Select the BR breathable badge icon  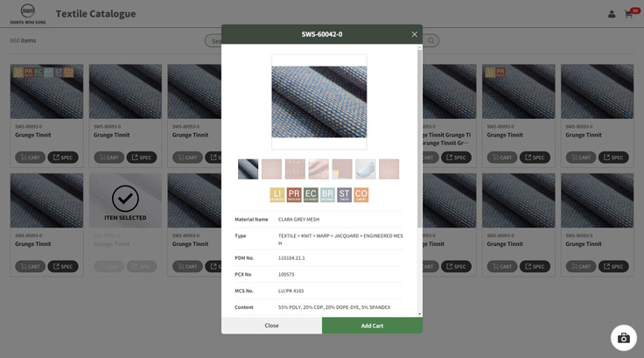pyautogui.click(x=327, y=194)
